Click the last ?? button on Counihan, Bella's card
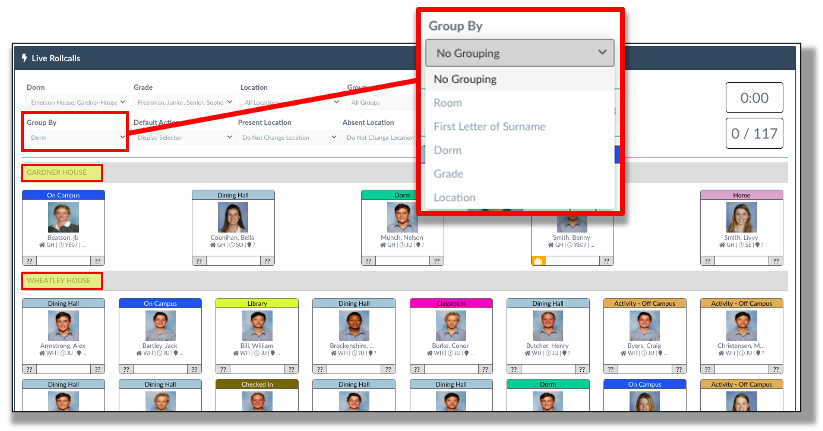Viewport: 823px width, 431px height. click(267, 261)
